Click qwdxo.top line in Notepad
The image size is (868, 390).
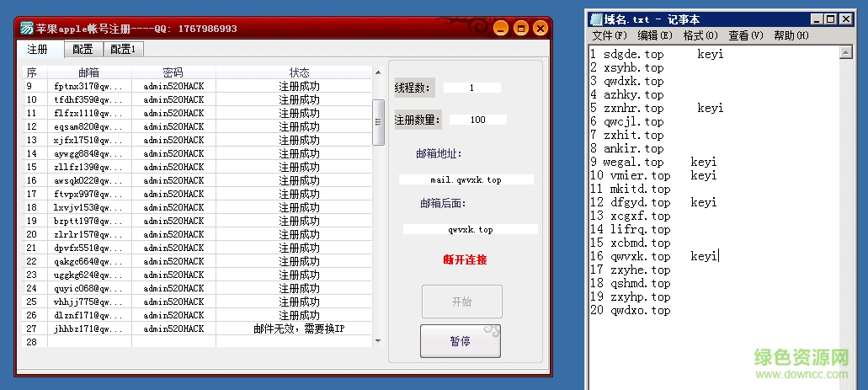pyautogui.click(x=630, y=310)
